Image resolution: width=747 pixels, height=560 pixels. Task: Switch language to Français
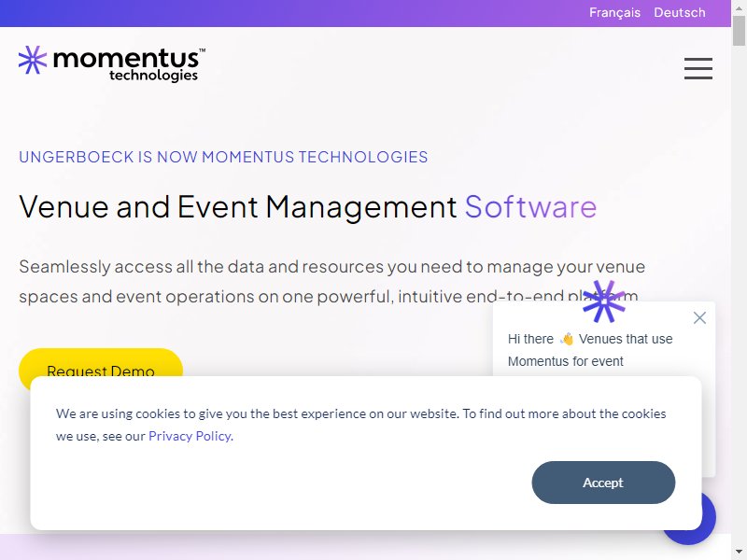(614, 12)
